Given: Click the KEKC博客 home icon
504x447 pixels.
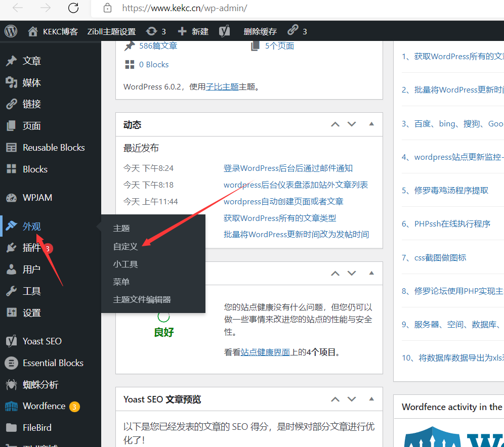Looking at the screenshot, I should [x=33, y=31].
